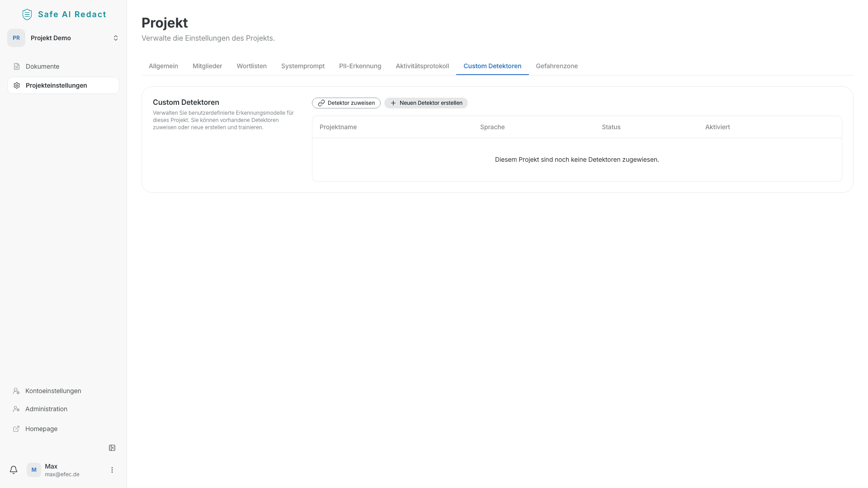868x488 pixels.
Task: Click the notification bell icon
Action: [14, 470]
